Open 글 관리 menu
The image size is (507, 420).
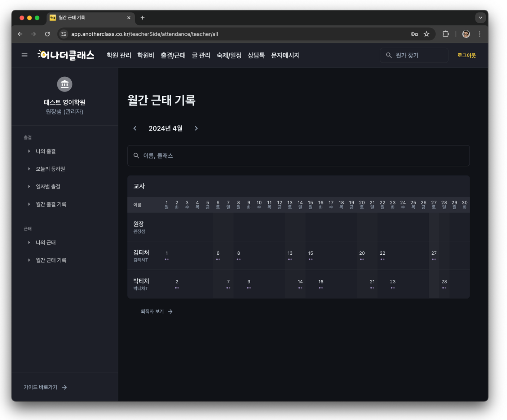click(x=201, y=55)
